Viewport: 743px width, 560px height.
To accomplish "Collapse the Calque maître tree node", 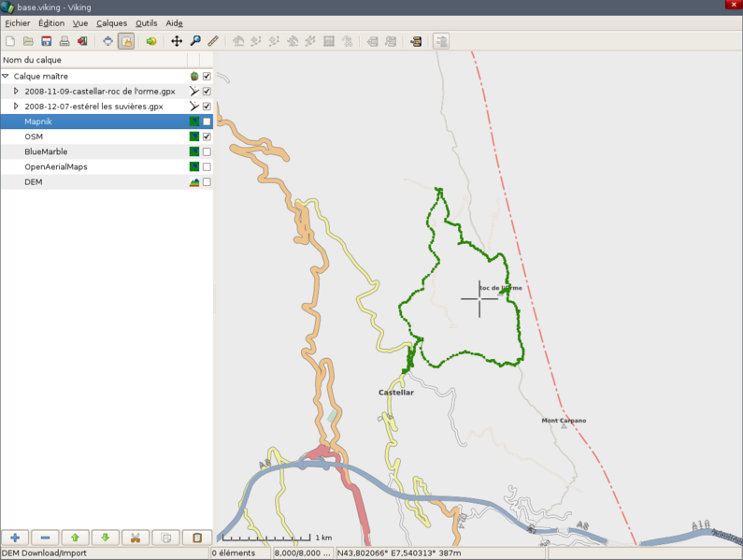I will pos(6,77).
